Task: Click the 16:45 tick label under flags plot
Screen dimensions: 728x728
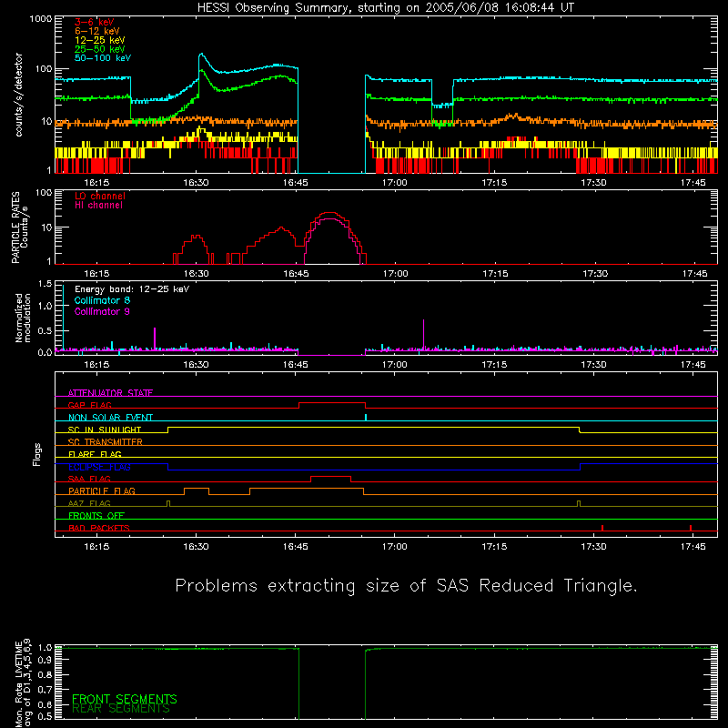Action: [x=295, y=547]
